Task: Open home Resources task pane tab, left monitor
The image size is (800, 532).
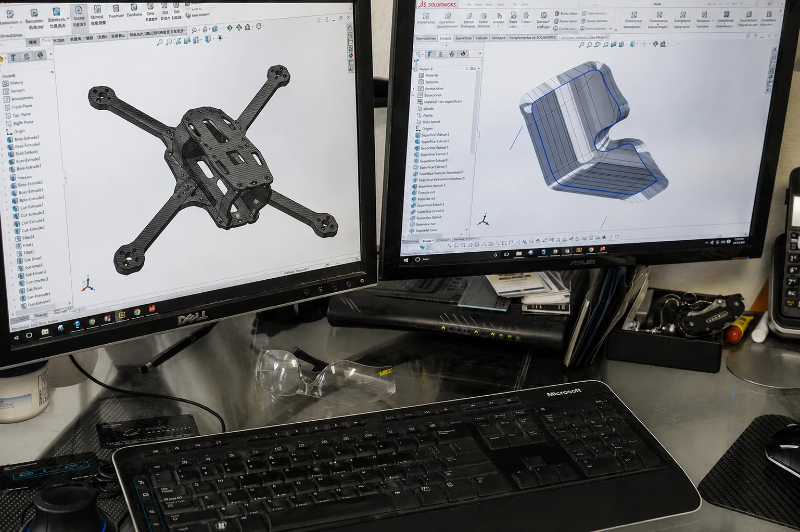Action: point(350,28)
